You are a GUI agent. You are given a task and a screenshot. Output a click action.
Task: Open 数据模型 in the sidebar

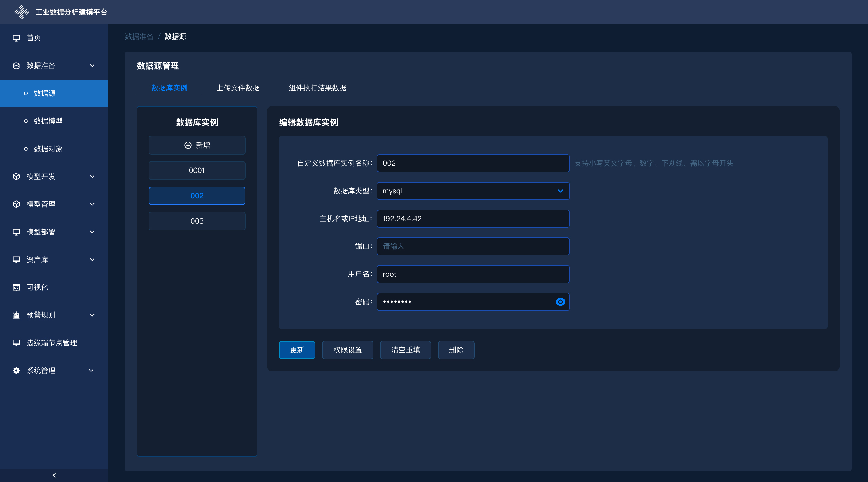(54, 121)
